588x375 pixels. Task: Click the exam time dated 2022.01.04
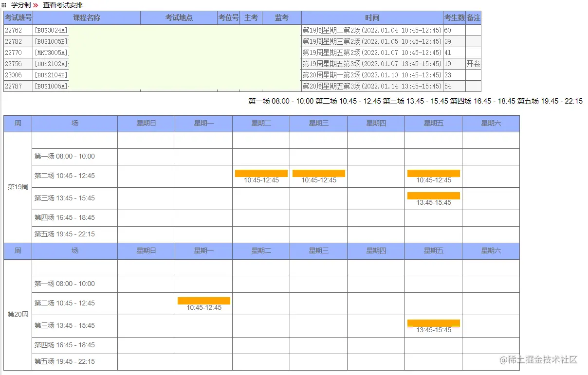(372, 30)
